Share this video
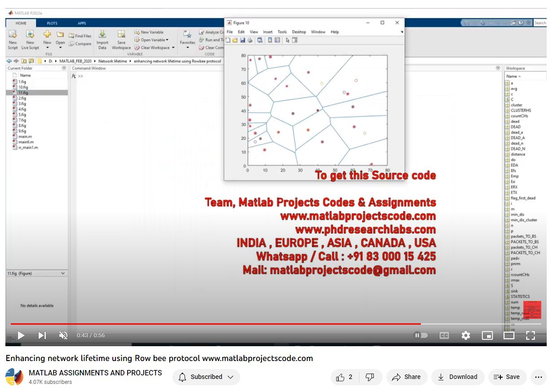Viewport: 553px width, 392px height. click(406, 377)
